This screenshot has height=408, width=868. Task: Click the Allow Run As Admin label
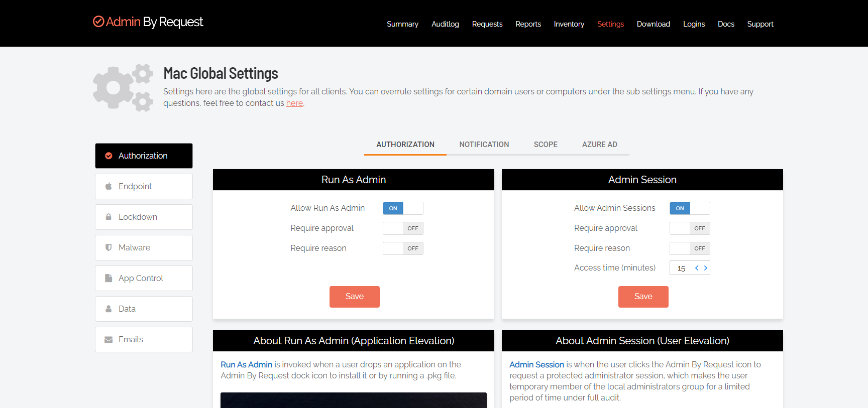tap(328, 208)
